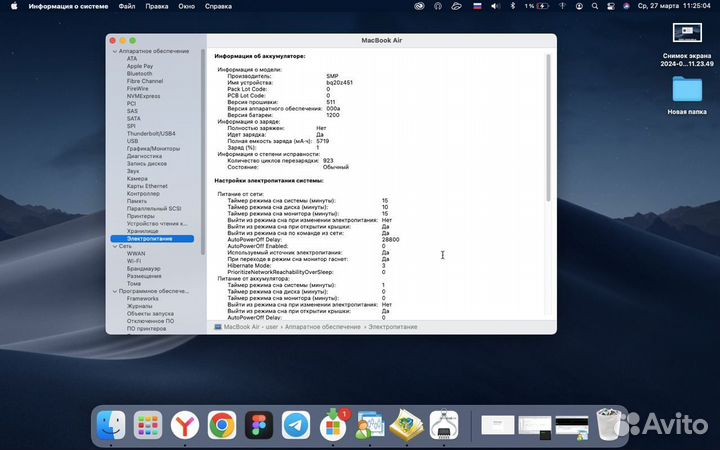Viewport: 720px width, 450px height.
Task: Launch Google Chrome from the Dock
Action: 222,425
